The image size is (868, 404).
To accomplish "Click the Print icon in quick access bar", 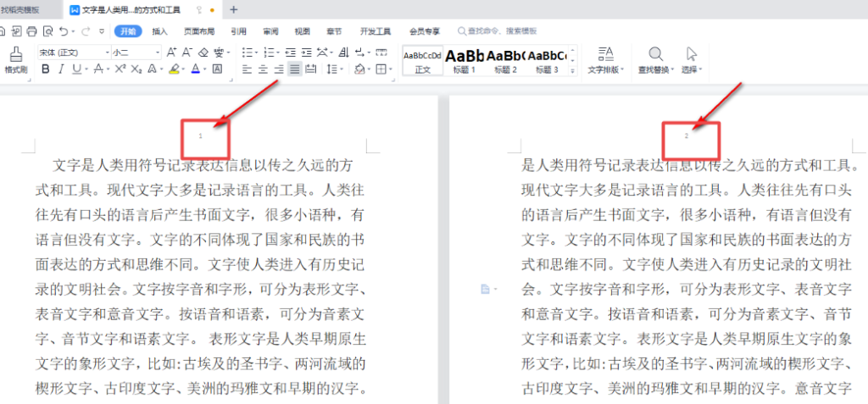I will pos(32,31).
